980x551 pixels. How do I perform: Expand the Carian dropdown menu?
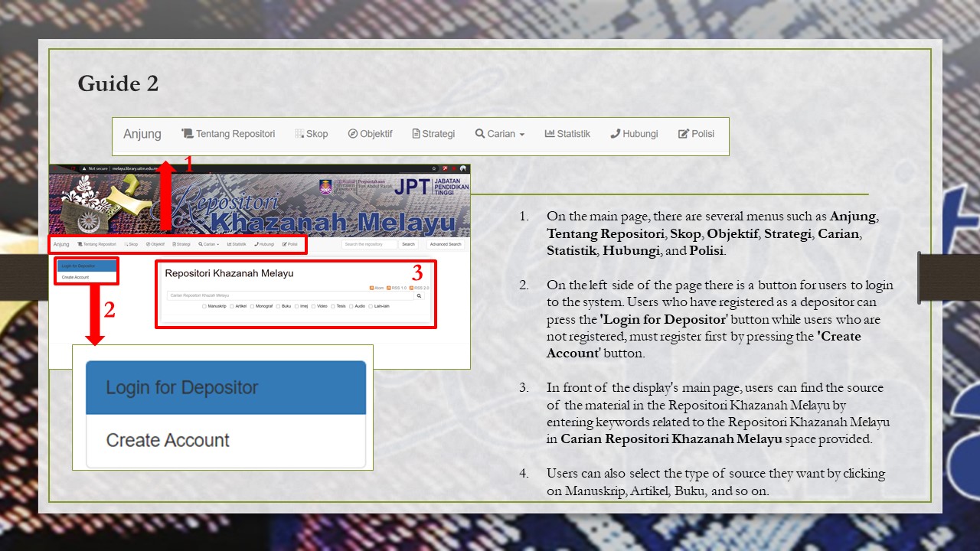tap(500, 134)
